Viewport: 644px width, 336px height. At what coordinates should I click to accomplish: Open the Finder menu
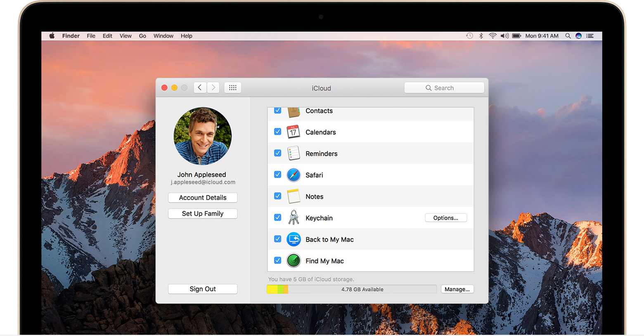coord(71,36)
